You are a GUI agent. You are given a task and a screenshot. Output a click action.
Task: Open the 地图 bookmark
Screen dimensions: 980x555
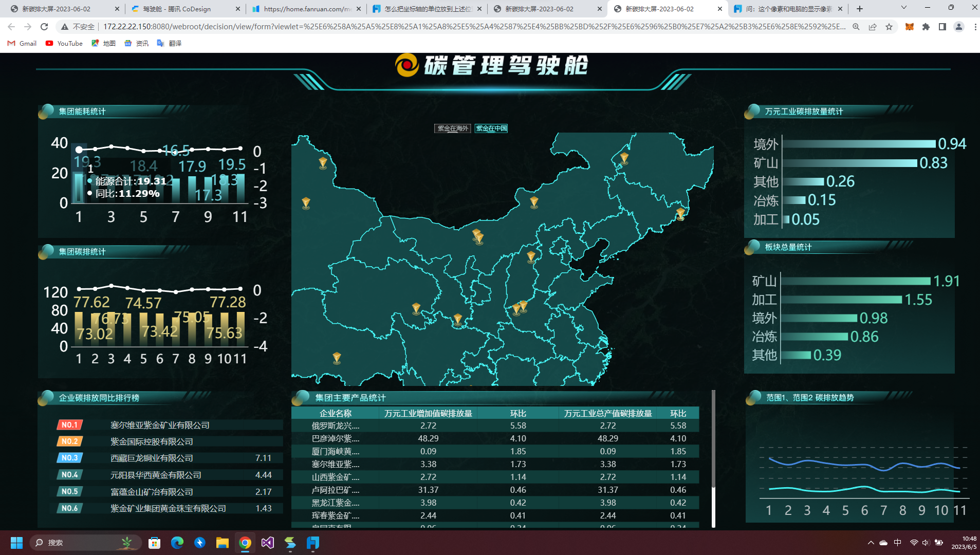click(x=103, y=43)
